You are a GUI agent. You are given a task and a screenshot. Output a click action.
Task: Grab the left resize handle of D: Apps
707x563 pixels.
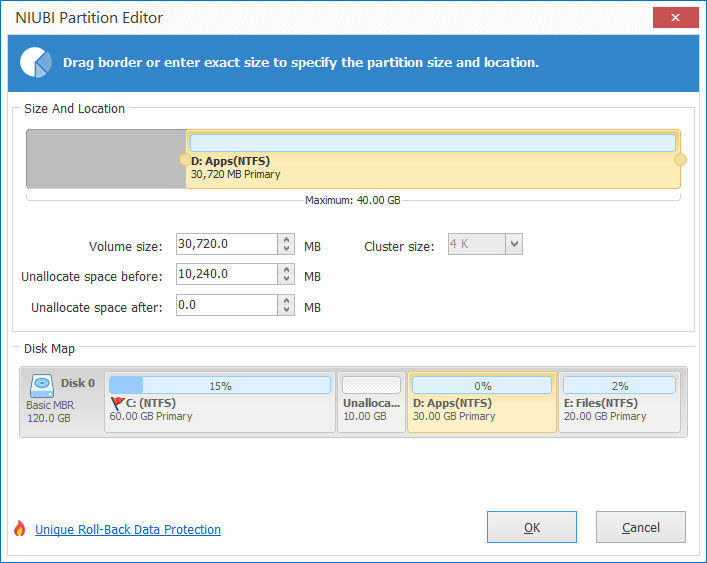point(185,160)
